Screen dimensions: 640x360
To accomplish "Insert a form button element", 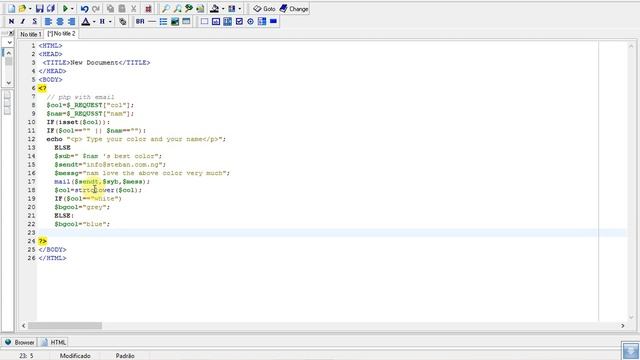I will pyautogui.click(x=273, y=21).
